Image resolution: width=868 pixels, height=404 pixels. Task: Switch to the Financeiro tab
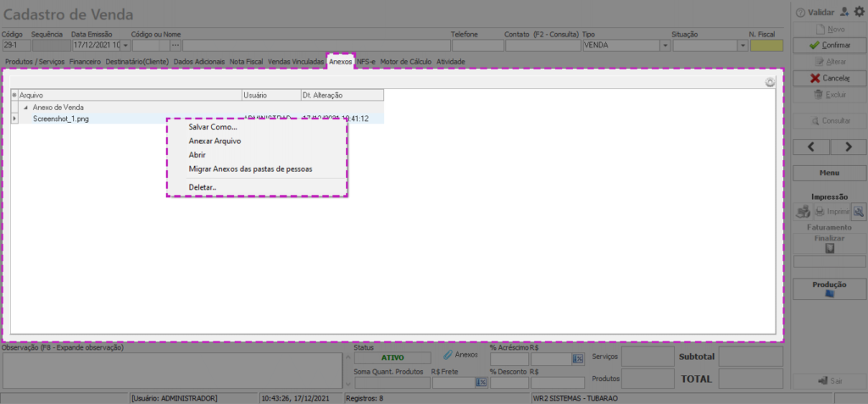[85, 62]
